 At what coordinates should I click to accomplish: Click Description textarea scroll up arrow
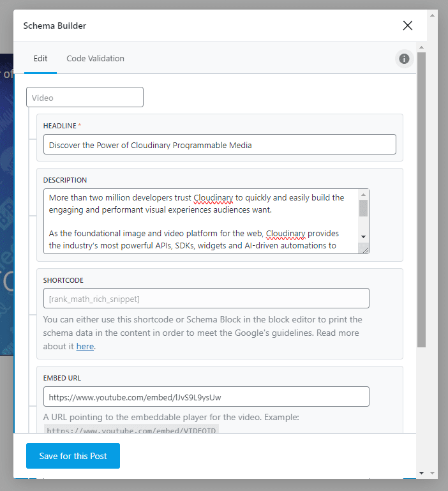[363, 195]
